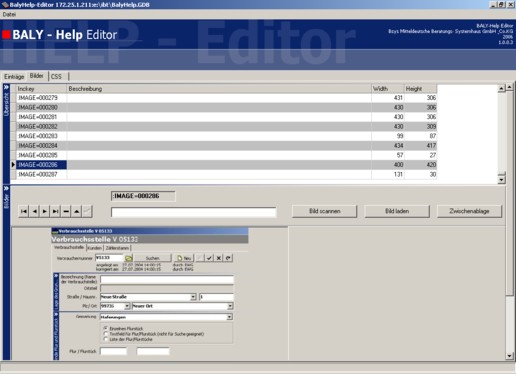Image resolution: width=516 pixels, height=374 pixels.
Task: Collapse the Übersicht side panel chevron
Action: click(6, 87)
